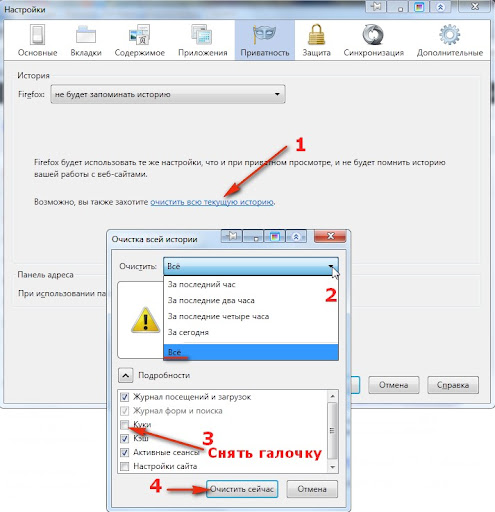Open the Дополнительные gear icon
495x512 pixels.
pyautogui.click(x=449, y=34)
